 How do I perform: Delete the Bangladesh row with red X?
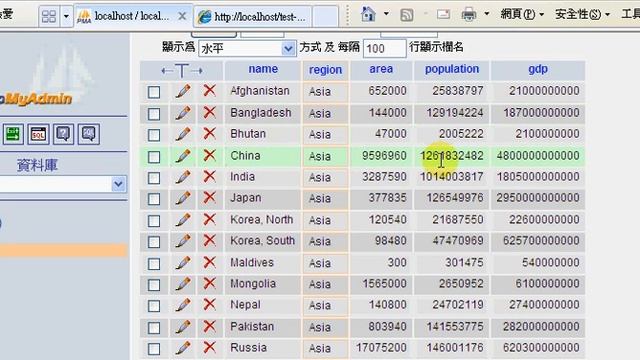(x=209, y=112)
